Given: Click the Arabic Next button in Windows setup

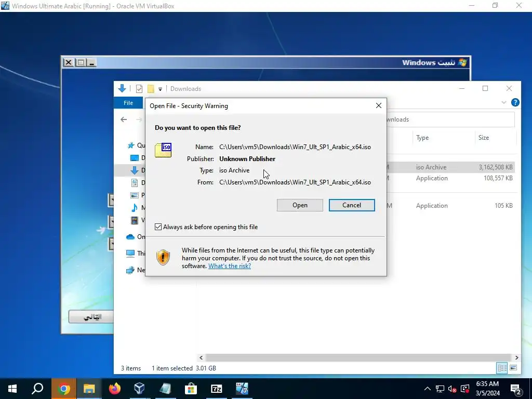Looking at the screenshot, I should [x=91, y=317].
